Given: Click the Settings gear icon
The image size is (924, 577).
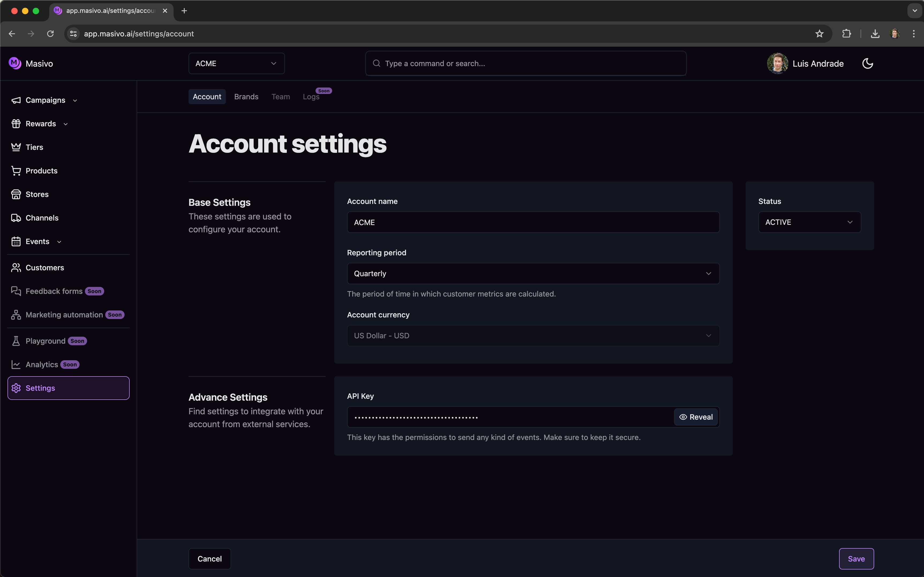Looking at the screenshot, I should click(16, 388).
